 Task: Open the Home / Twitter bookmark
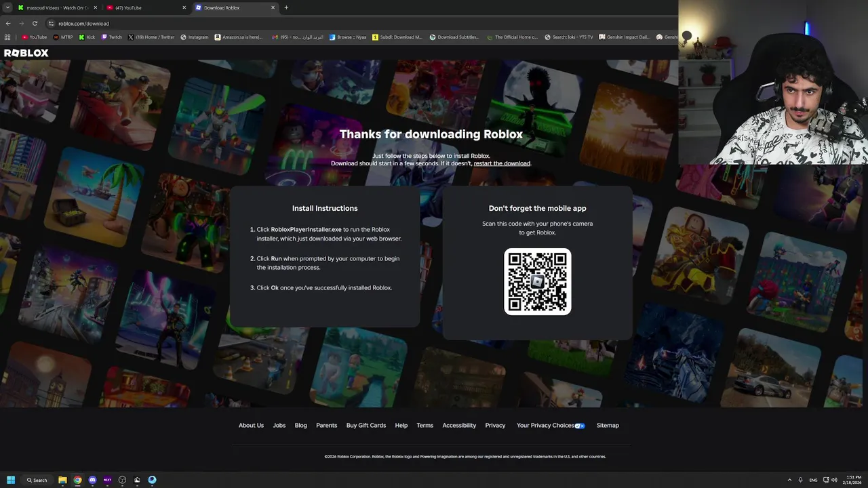151,37
